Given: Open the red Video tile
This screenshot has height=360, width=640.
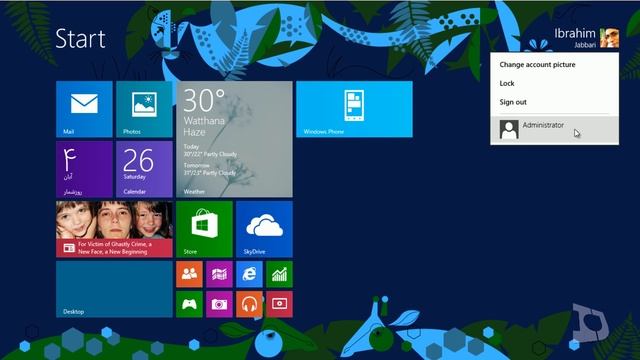Looking at the screenshot, I should pyautogui.click(x=279, y=304).
